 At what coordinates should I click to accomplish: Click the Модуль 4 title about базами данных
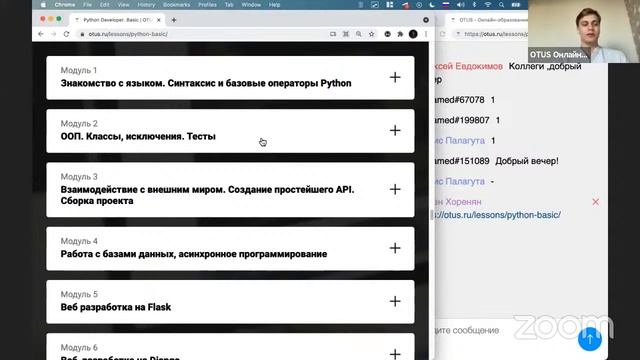pyautogui.click(x=194, y=254)
